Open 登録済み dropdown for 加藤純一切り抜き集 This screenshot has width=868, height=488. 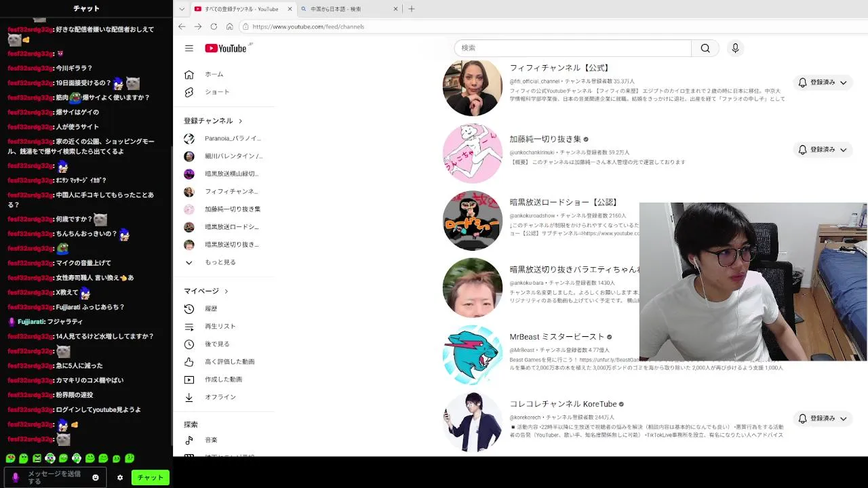[823, 149]
